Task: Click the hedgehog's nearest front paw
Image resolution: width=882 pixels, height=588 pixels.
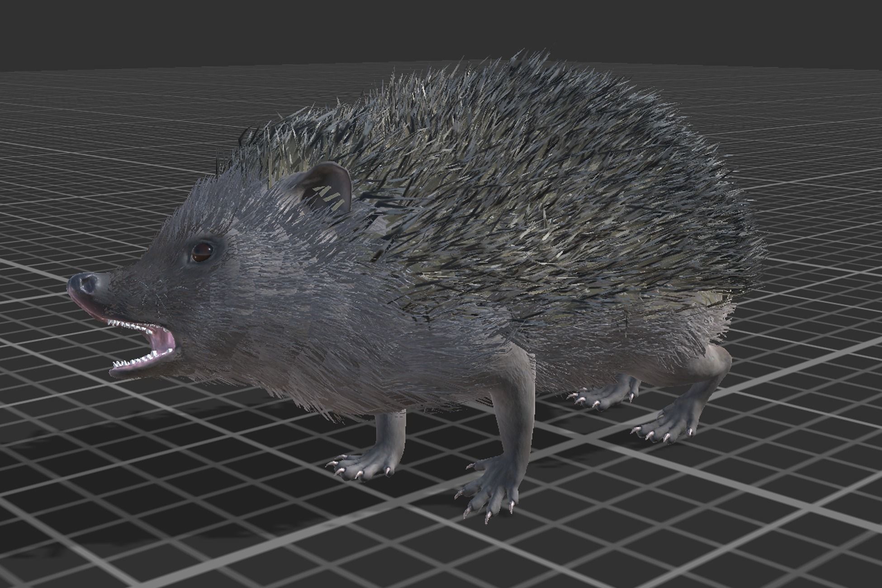Action: point(491,488)
